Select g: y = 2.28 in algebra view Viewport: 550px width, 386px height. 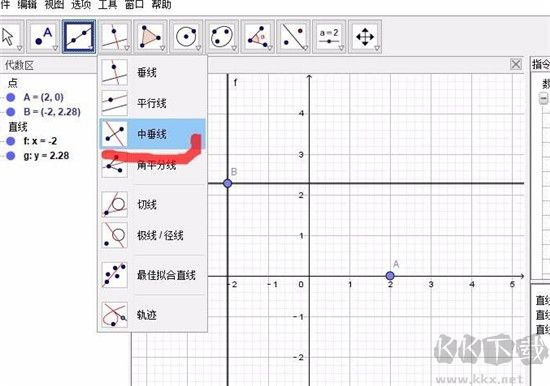[x=46, y=156]
